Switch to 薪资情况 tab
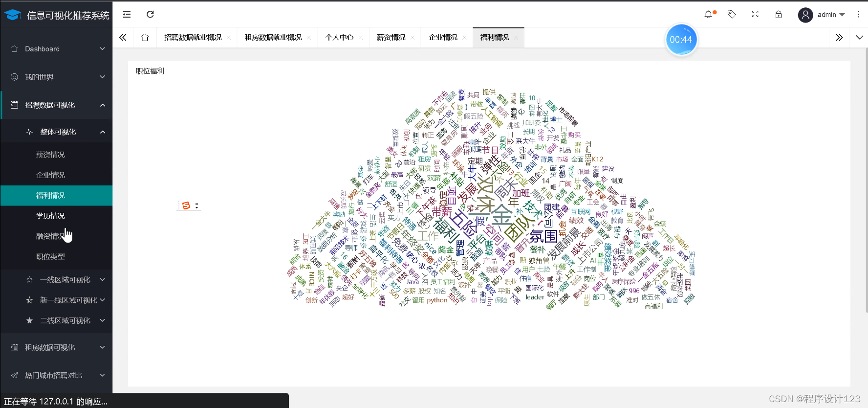This screenshot has height=408, width=868. (x=391, y=38)
